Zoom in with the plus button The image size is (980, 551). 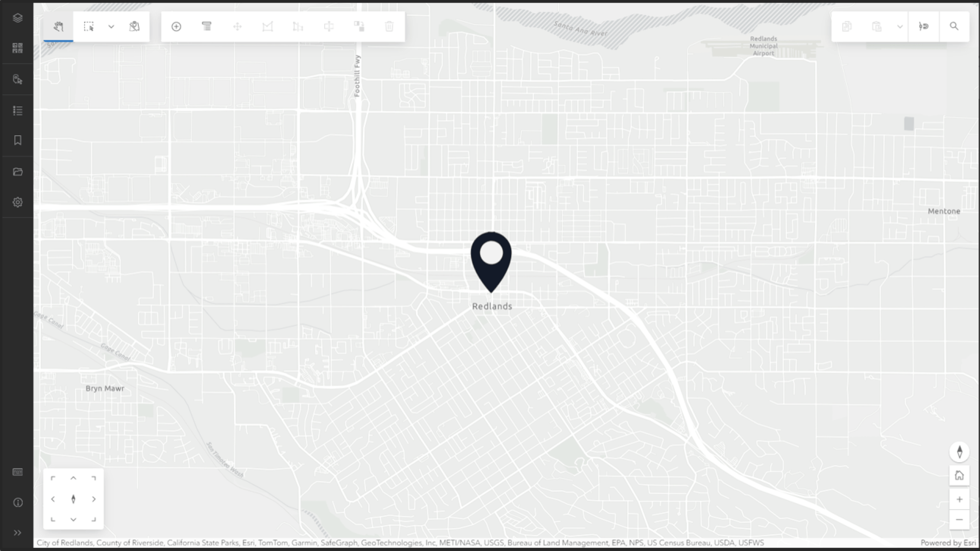point(960,499)
